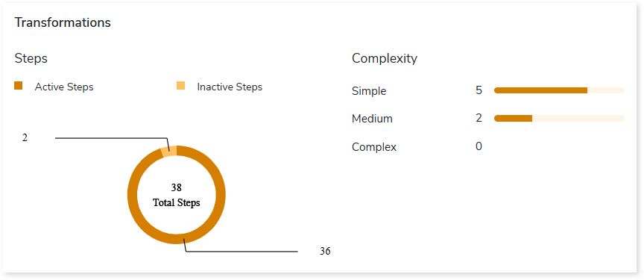
Task: Click the Complexity section heading
Action: [x=385, y=58]
